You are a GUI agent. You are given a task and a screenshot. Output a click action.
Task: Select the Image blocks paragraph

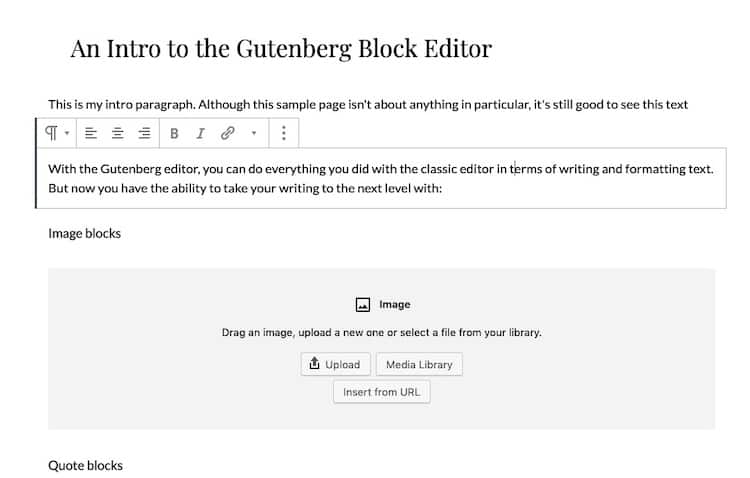pyautogui.click(x=85, y=233)
